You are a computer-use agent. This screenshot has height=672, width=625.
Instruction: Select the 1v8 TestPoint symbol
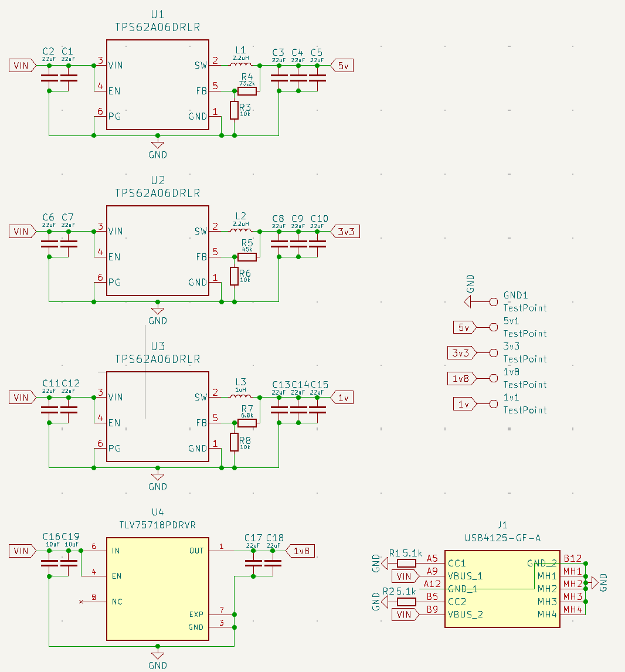point(494,378)
